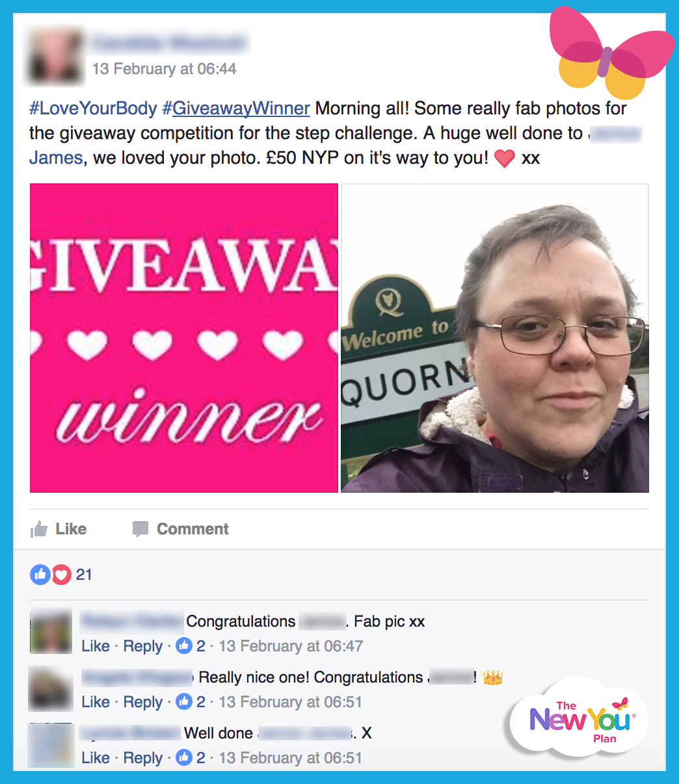Click The New You Plan cloud logo
This screenshot has width=679, height=784.
[579, 720]
